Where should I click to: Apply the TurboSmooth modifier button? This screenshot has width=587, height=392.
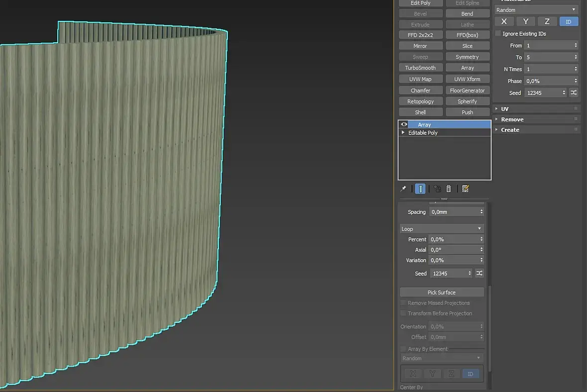(420, 68)
